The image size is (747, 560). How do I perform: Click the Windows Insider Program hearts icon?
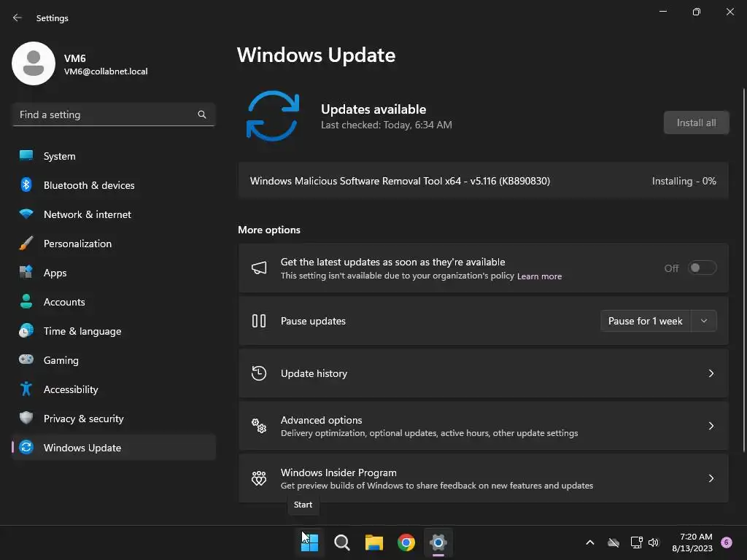click(x=259, y=478)
